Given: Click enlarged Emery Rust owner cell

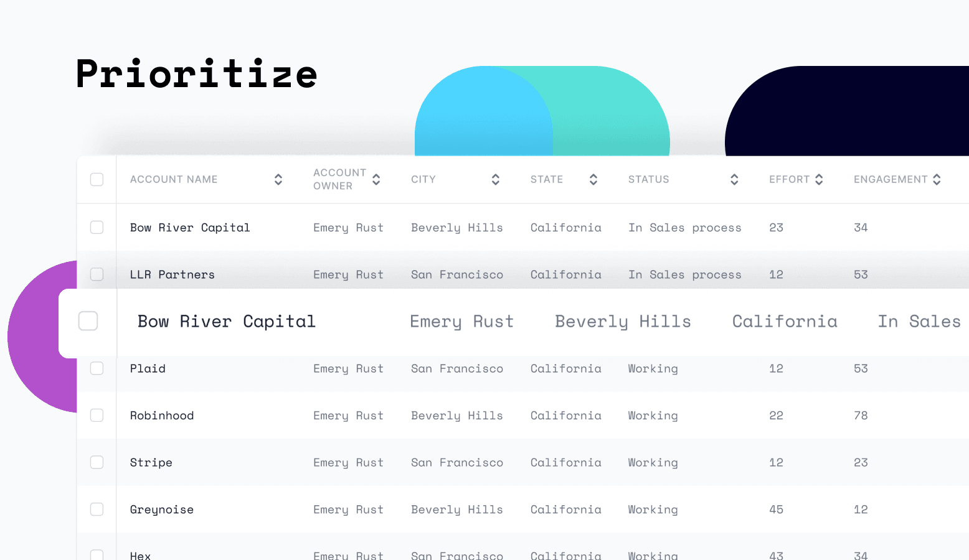Looking at the screenshot, I should coord(461,322).
